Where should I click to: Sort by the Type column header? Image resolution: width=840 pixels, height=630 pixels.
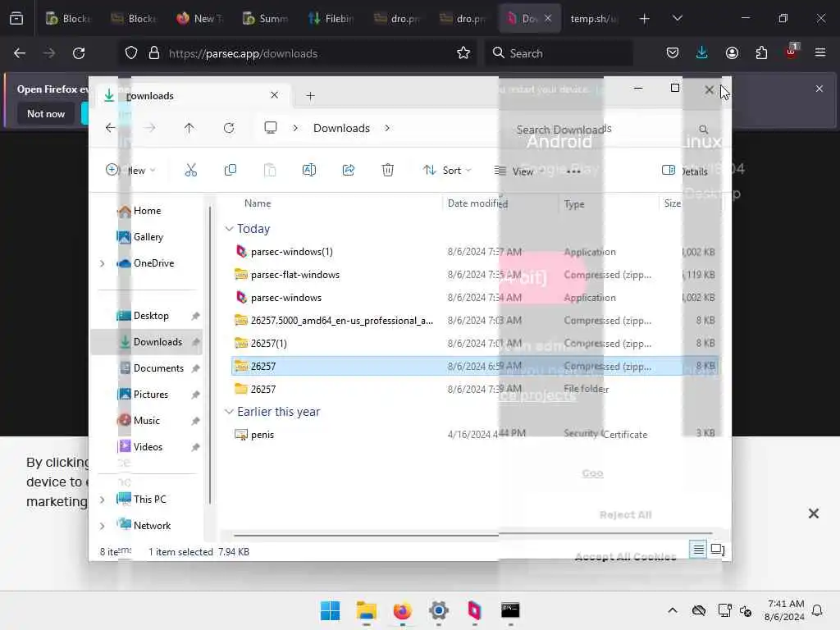(x=573, y=204)
